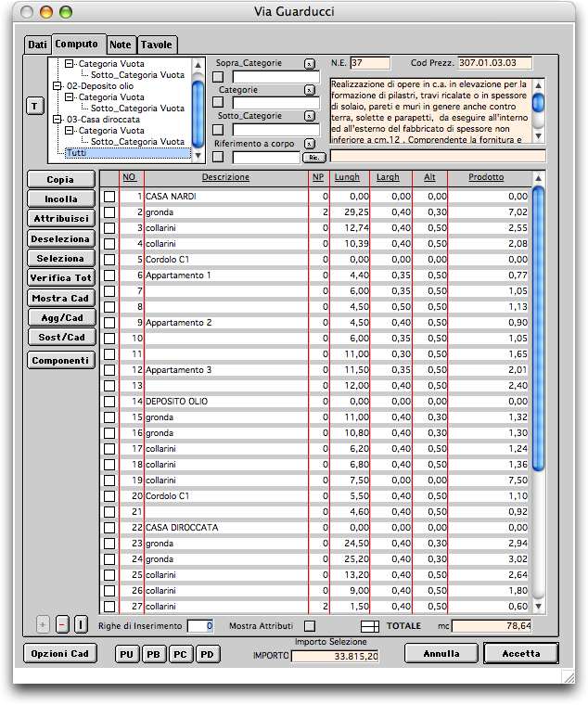588x705 pixels.
Task: Sort by the Descrizione column header
Action: [x=225, y=177]
